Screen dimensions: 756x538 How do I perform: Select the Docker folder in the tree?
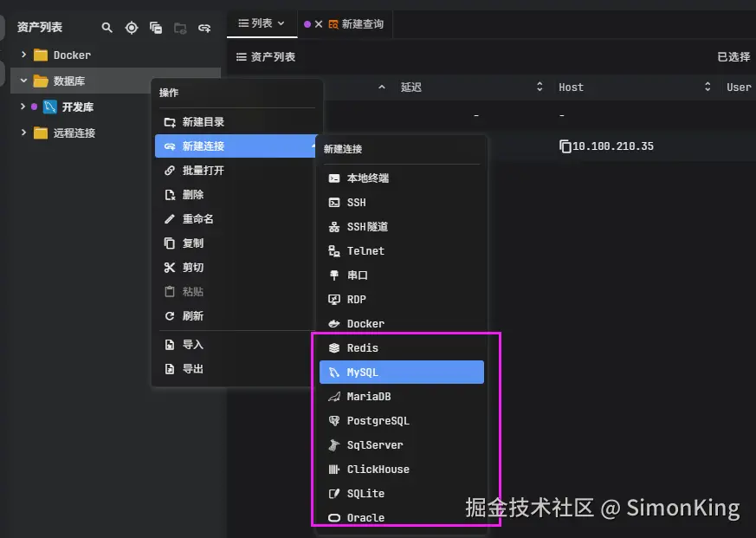pos(72,55)
